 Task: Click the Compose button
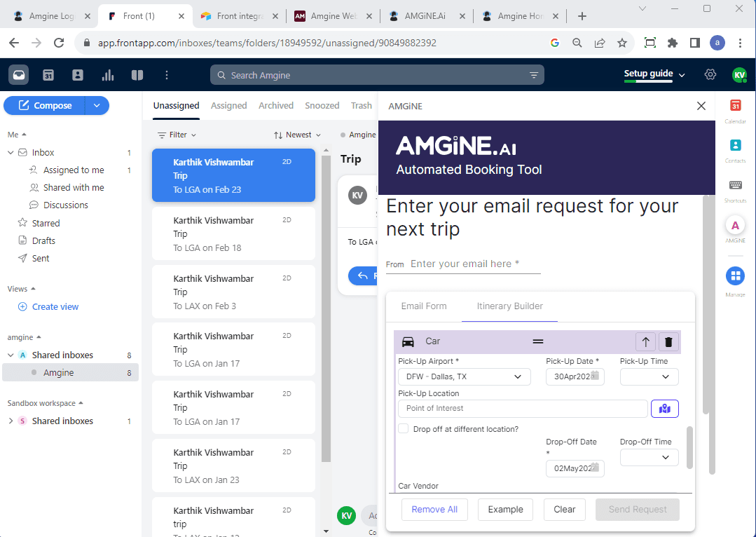coord(45,106)
